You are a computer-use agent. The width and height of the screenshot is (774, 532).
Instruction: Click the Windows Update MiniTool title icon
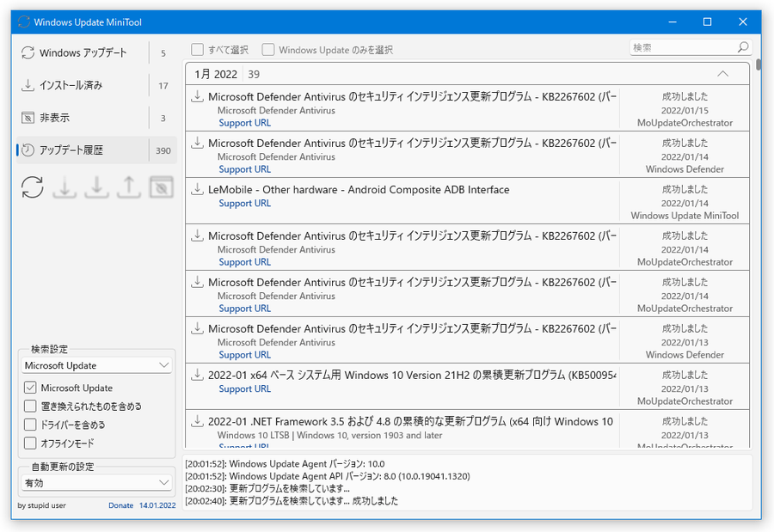tap(24, 22)
